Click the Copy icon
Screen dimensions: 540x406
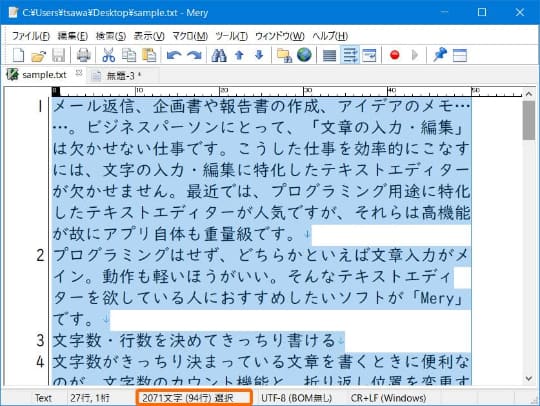(129, 55)
